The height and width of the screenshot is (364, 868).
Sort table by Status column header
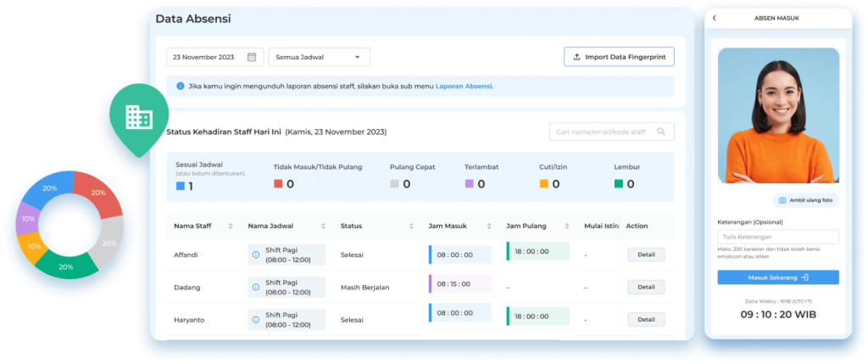tap(410, 227)
